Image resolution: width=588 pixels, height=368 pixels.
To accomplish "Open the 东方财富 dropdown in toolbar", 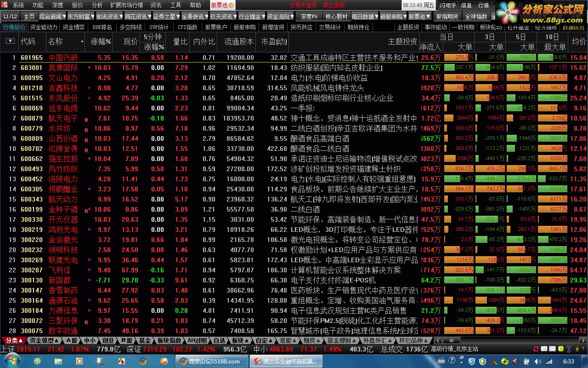I will pos(80,17).
